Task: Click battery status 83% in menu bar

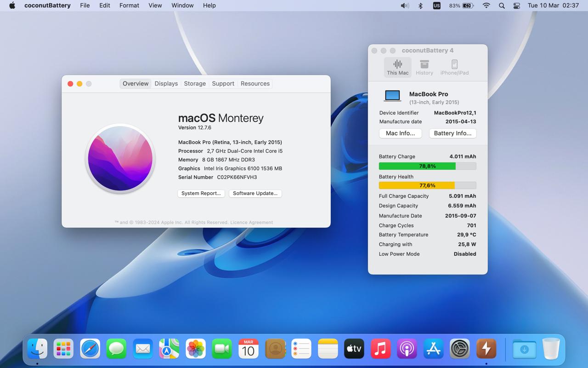Action: pyautogui.click(x=461, y=6)
